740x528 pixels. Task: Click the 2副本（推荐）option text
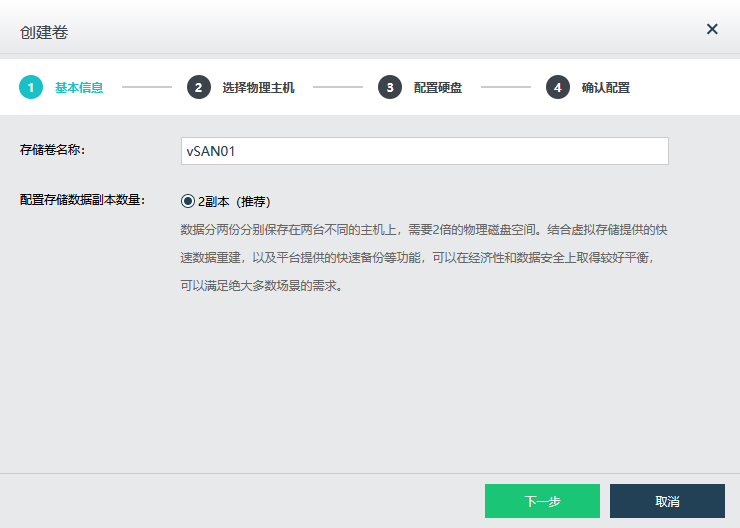[x=235, y=200]
